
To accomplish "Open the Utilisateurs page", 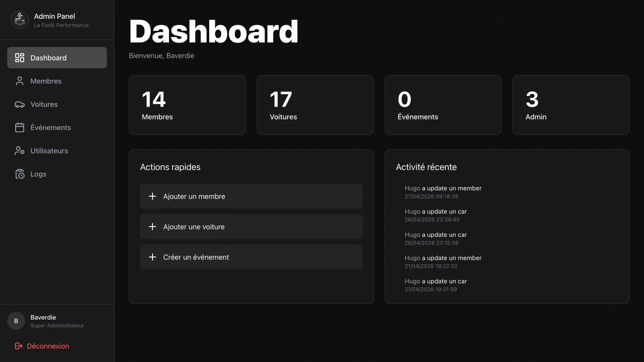I will pyautogui.click(x=57, y=151).
